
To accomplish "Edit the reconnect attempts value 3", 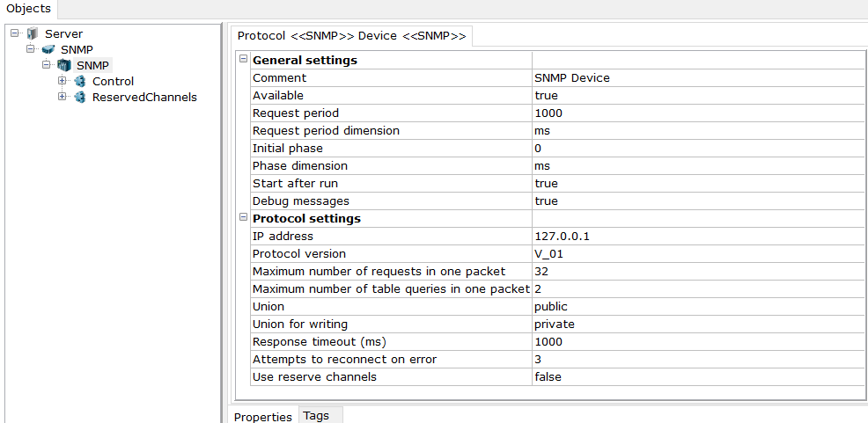I will (697, 360).
